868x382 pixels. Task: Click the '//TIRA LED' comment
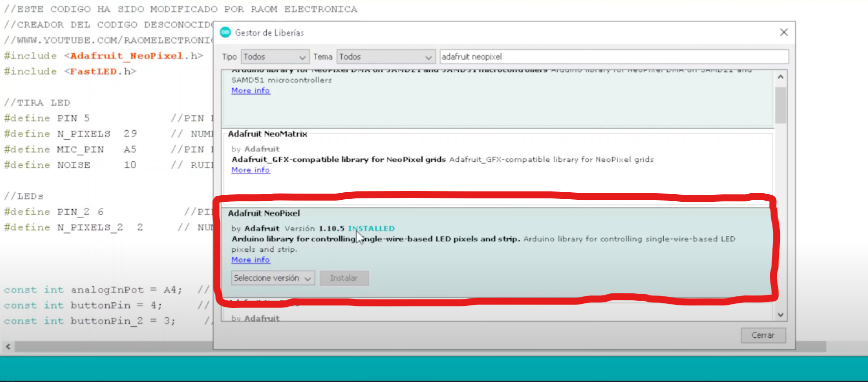37,103
